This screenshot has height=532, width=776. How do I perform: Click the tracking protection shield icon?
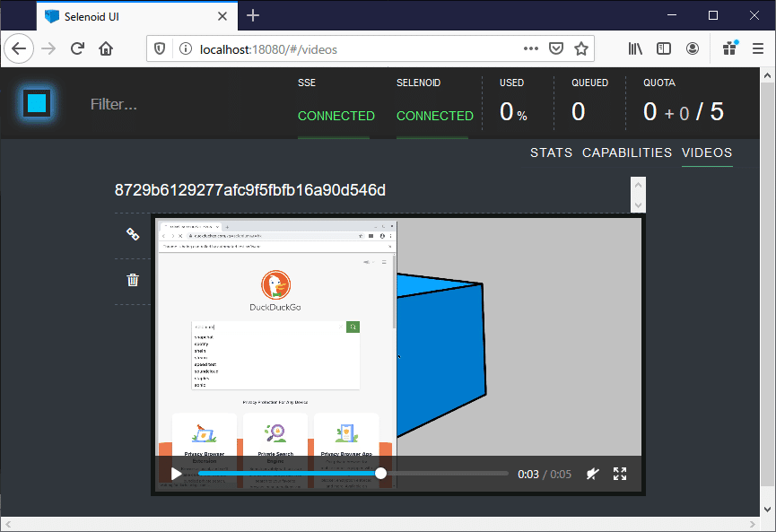[x=160, y=48]
